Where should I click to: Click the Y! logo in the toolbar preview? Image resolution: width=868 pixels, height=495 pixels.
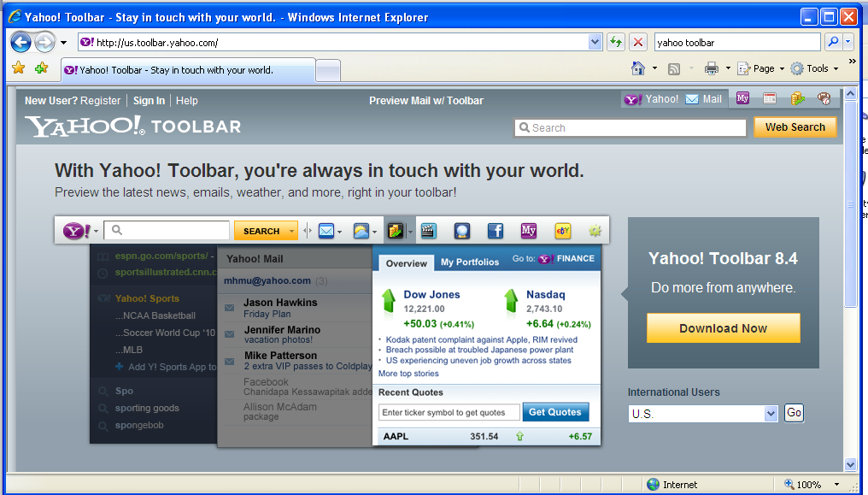tap(76, 230)
